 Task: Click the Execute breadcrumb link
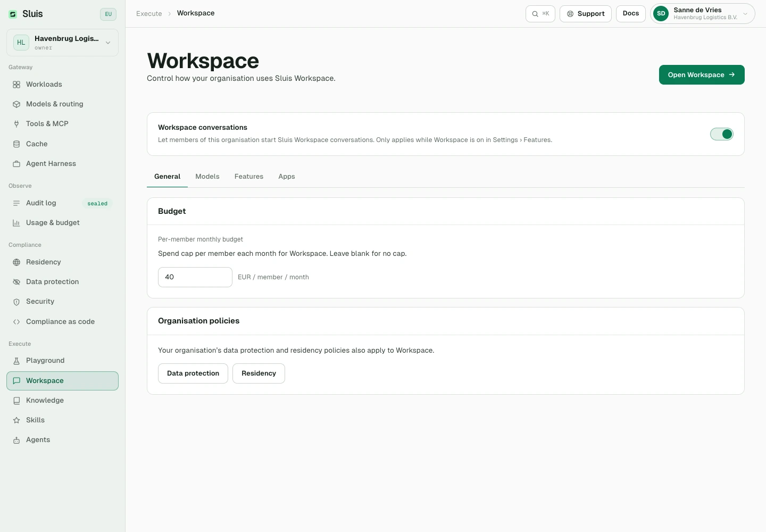(x=149, y=14)
